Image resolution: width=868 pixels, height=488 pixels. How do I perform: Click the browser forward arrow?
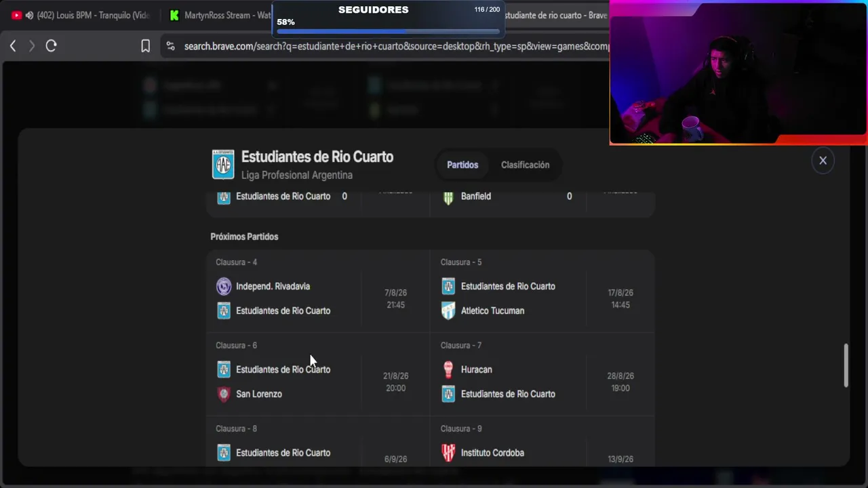[31, 46]
